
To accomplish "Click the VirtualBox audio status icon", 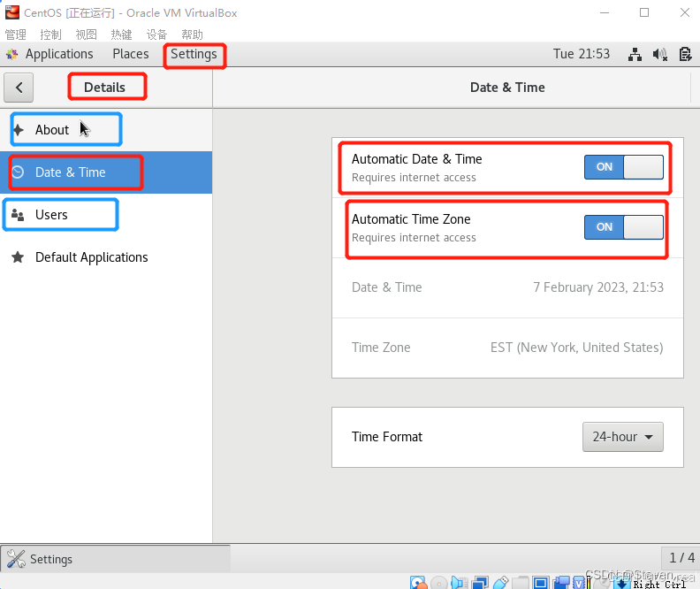I will coord(460,582).
